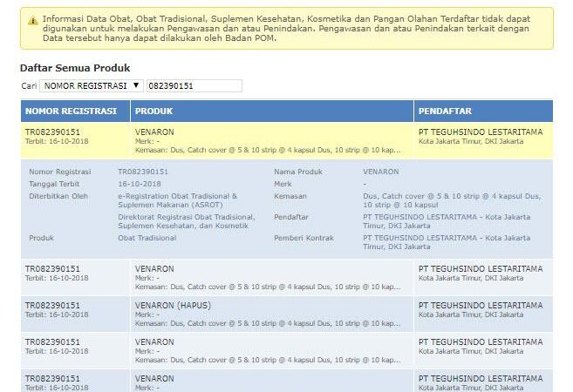Click the warning triangle icon in the yellow banner
This screenshot has height=392, width=573.
pyautogui.click(x=32, y=19)
